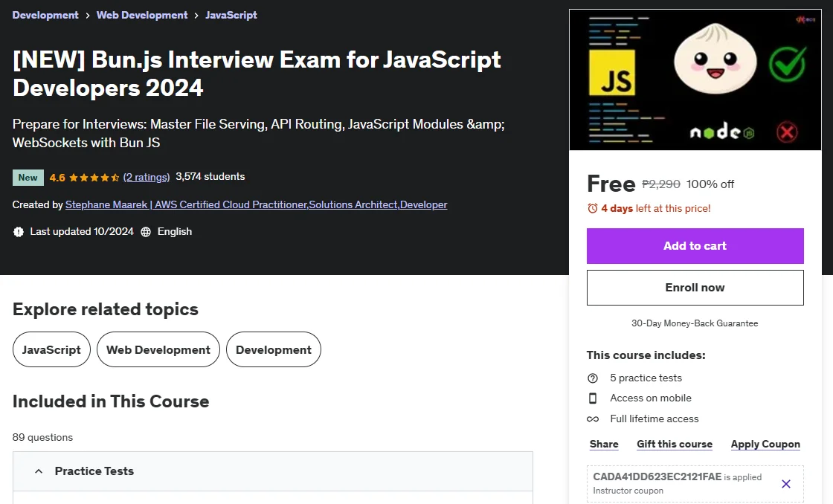This screenshot has height=504, width=833.
Task: Click the Add to cart button
Action: tap(695, 246)
